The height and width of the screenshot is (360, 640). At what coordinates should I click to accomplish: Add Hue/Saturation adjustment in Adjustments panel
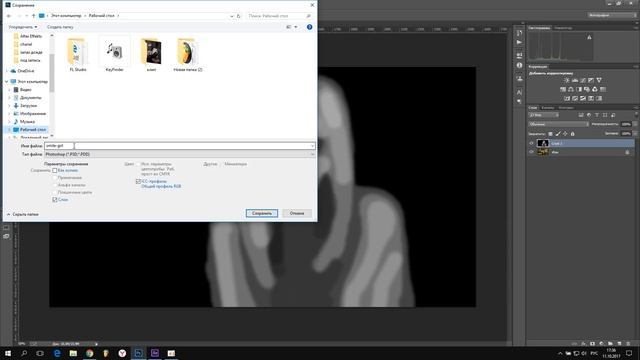coord(563,89)
